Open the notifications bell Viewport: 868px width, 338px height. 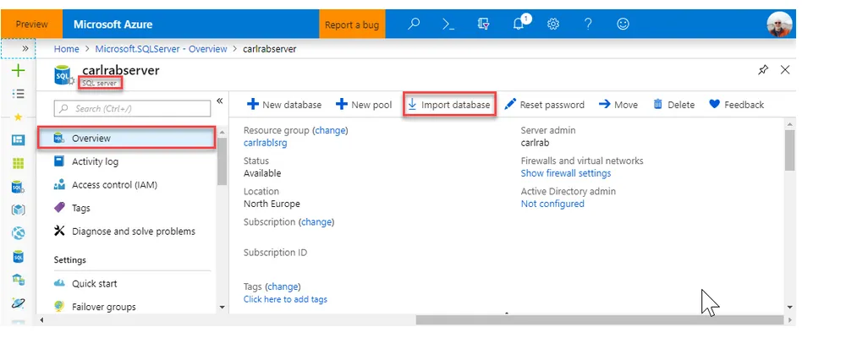pyautogui.click(x=519, y=25)
